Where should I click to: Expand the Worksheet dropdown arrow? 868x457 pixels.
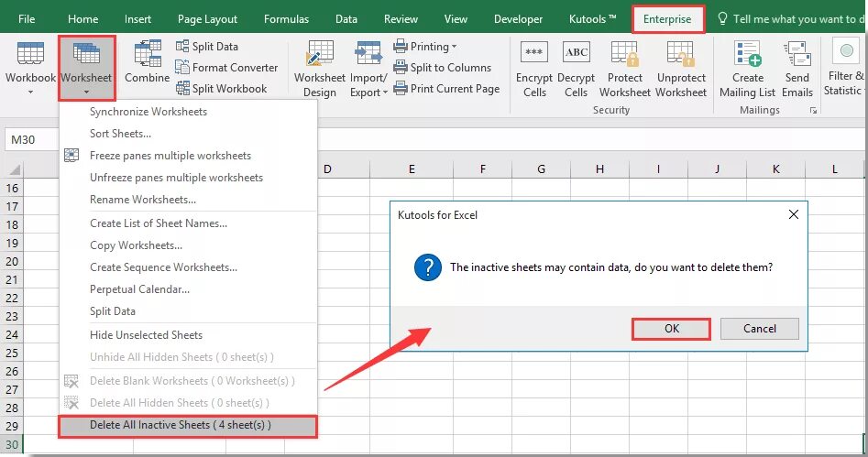pos(86,92)
